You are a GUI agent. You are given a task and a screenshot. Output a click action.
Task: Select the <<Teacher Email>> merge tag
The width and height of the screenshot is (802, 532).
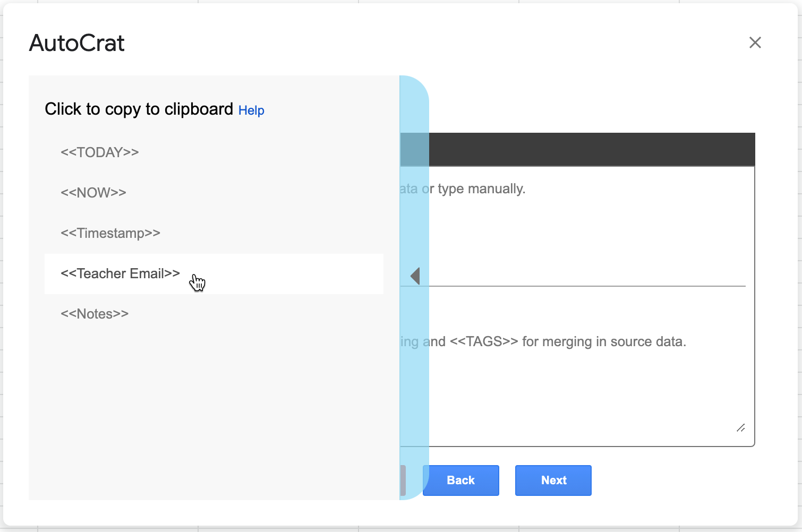tap(119, 273)
